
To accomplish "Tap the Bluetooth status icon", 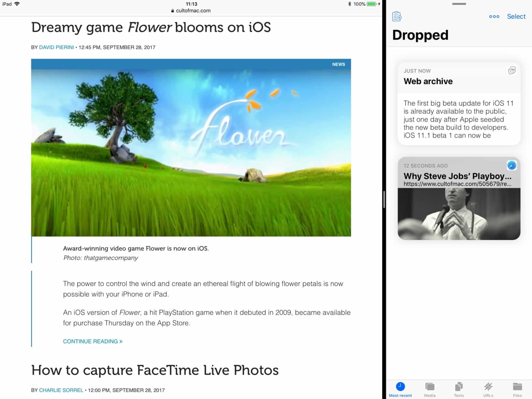I will [x=349, y=4].
